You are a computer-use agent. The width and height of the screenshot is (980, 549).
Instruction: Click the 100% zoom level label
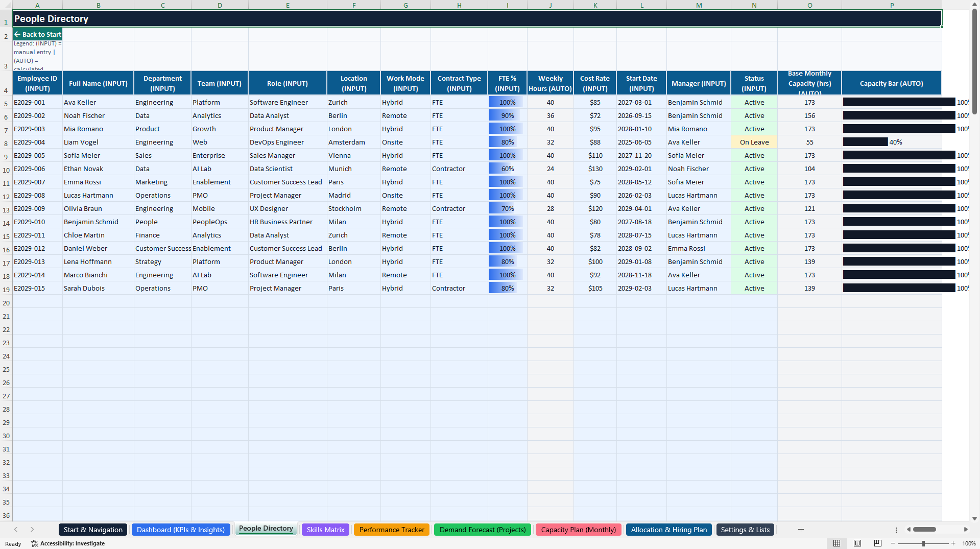969,543
